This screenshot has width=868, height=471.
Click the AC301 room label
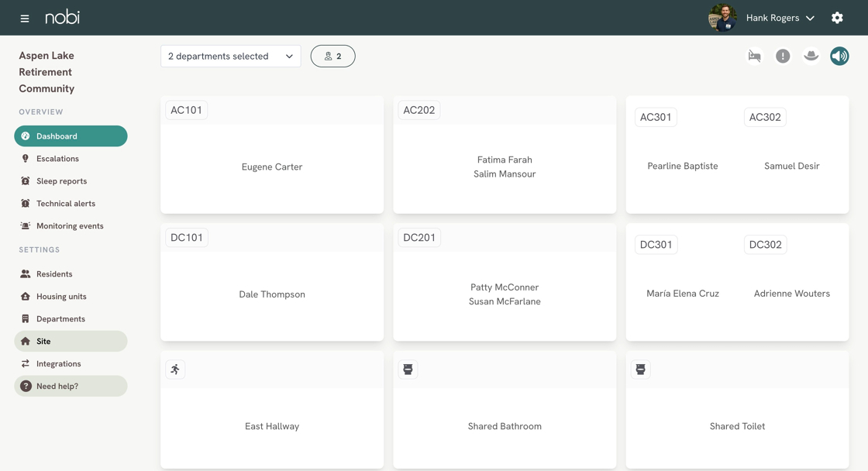click(656, 117)
